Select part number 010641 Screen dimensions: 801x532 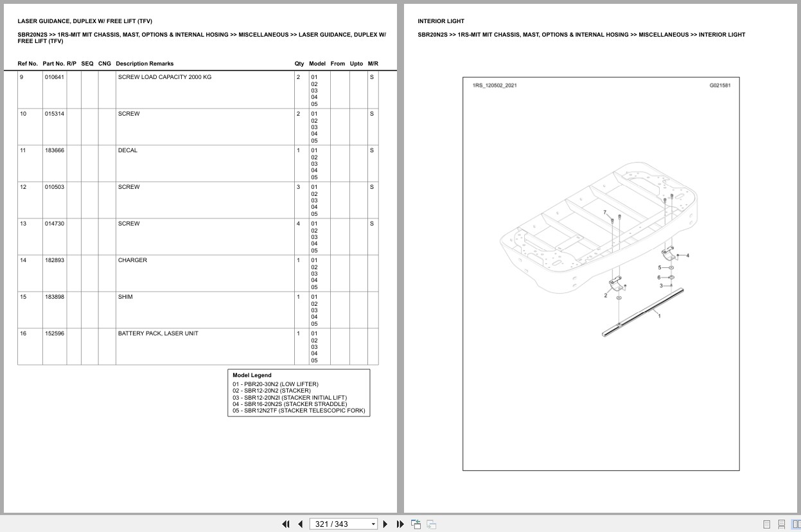(55, 77)
